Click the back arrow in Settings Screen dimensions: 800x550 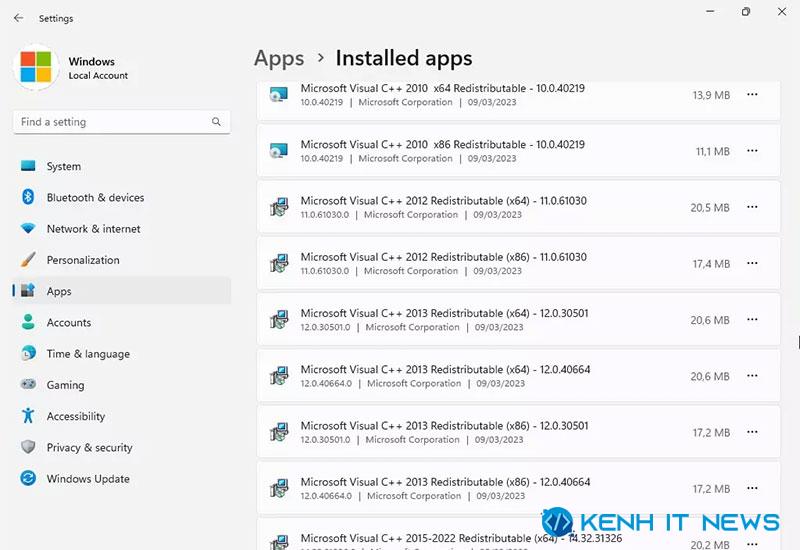point(19,18)
